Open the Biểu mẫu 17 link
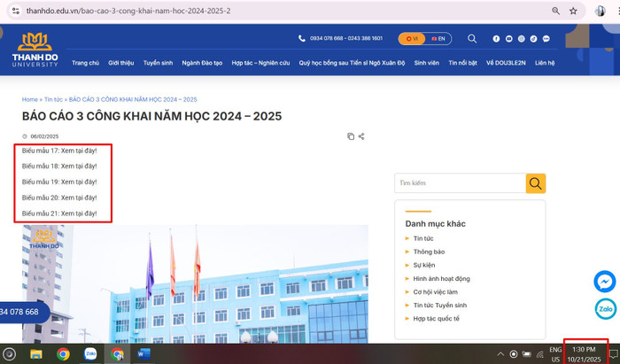Screen dimensions: 620x364 59,151
